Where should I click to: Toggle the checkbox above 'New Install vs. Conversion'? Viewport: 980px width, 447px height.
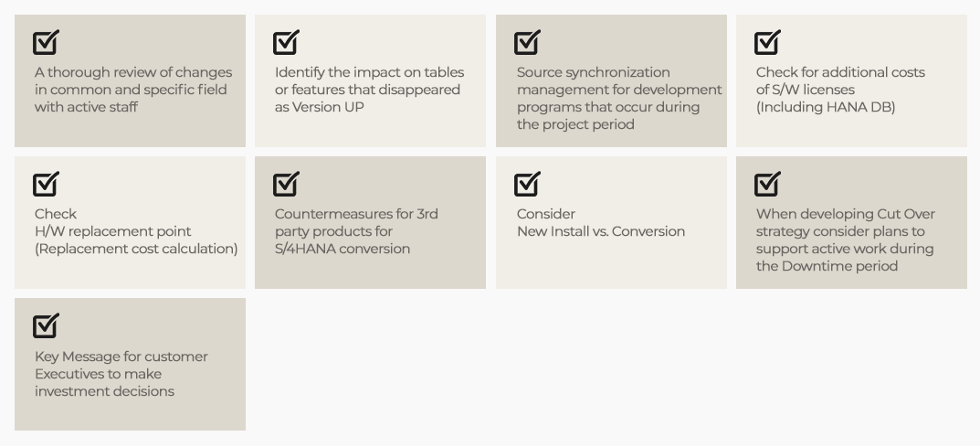coord(527,185)
